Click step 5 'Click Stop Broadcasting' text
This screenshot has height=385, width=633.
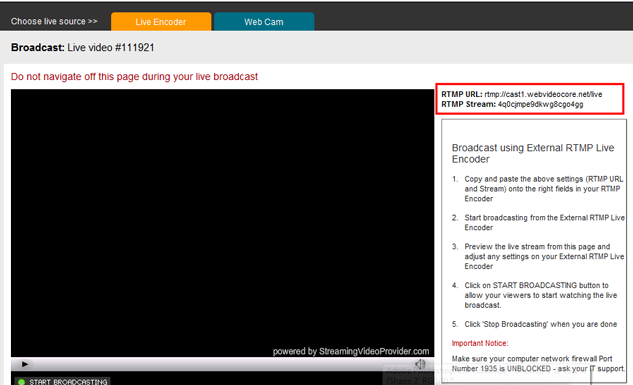pyautogui.click(x=541, y=324)
